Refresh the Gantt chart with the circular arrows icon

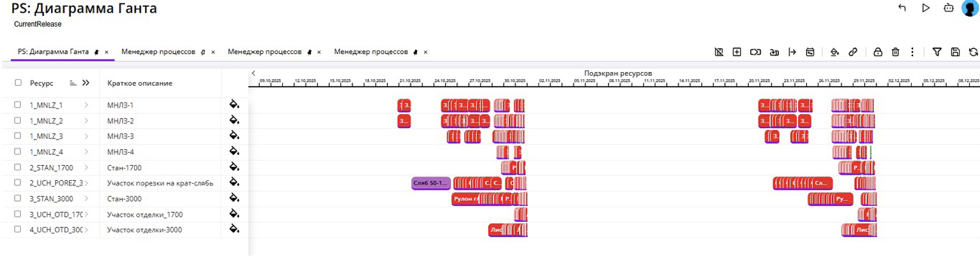coord(973,52)
